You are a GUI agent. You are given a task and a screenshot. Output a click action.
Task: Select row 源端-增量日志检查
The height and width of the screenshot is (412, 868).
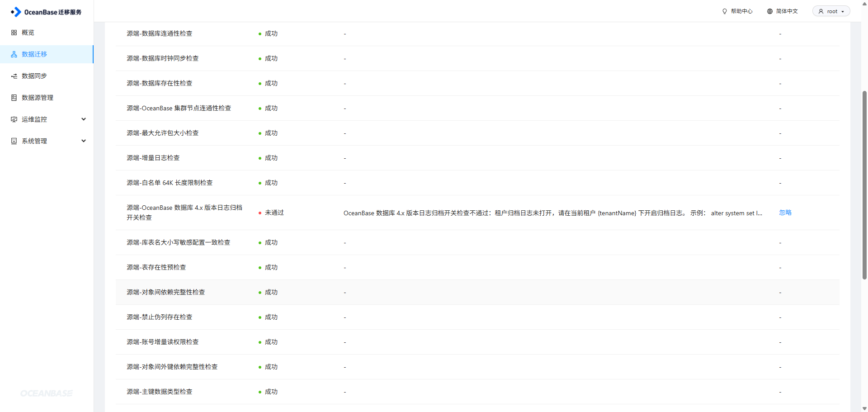[477, 158]
